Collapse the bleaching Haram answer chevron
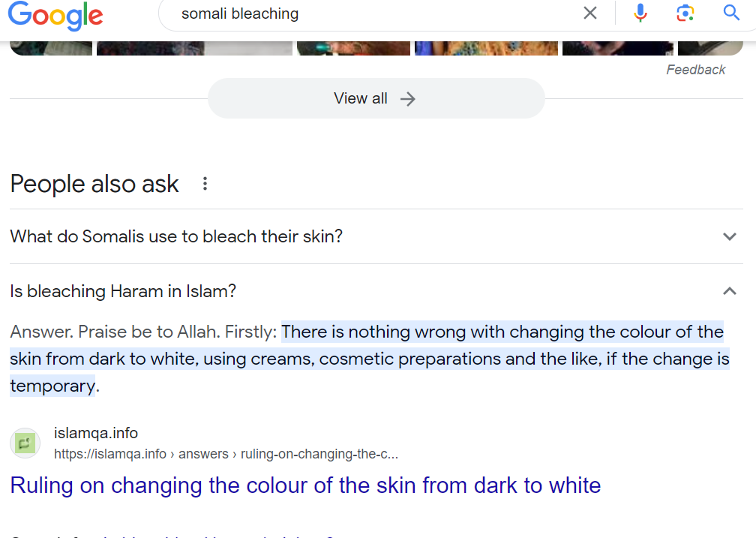 (x=730, y=291)
